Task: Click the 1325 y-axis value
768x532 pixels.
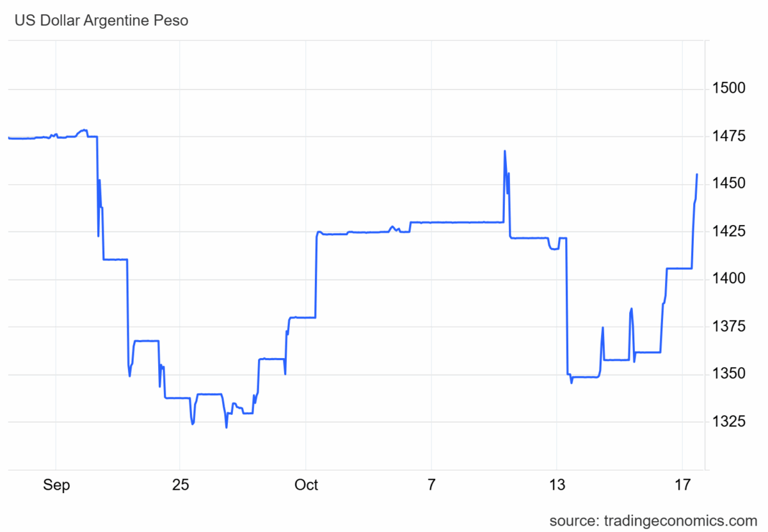Action: (x=729, y=422)
